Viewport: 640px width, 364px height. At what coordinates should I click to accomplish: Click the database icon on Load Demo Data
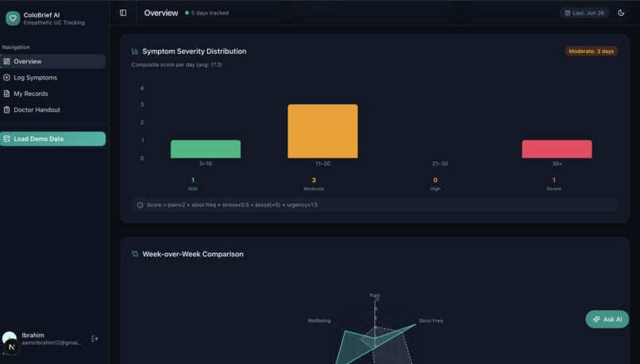point(6,139)
